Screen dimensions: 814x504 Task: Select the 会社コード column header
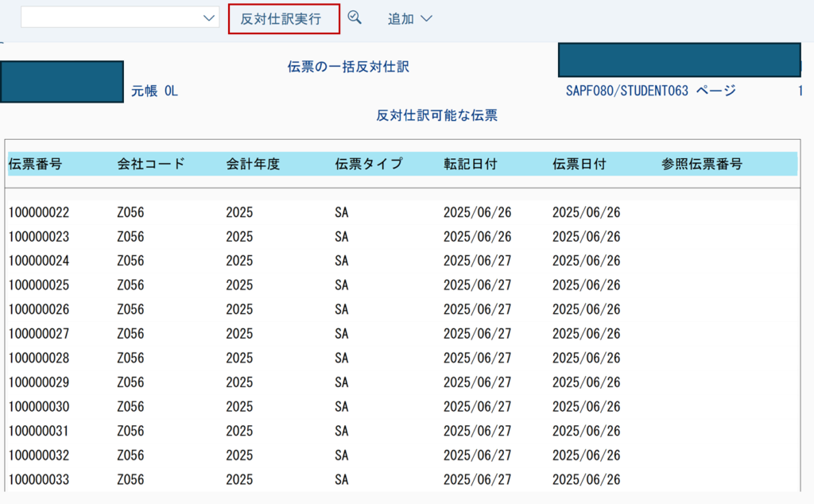(151, 164)
